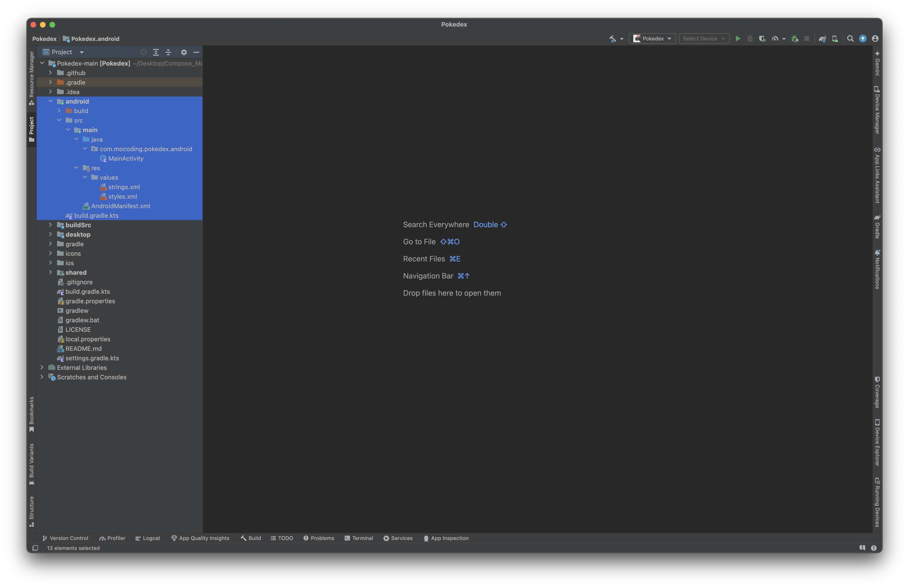909x588 pixels.
Task: Open Device Manager from the toolbar phone icon
Action: tap(835, 39)
